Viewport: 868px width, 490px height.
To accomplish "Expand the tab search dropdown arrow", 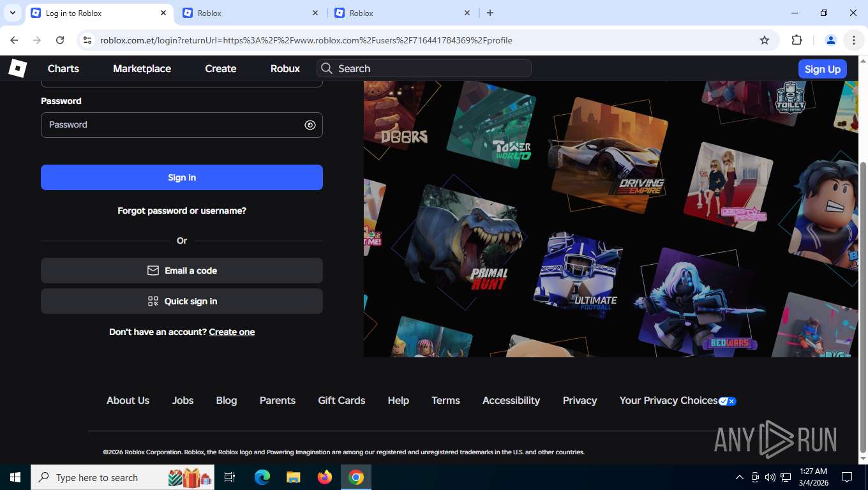I will point(12,13).
